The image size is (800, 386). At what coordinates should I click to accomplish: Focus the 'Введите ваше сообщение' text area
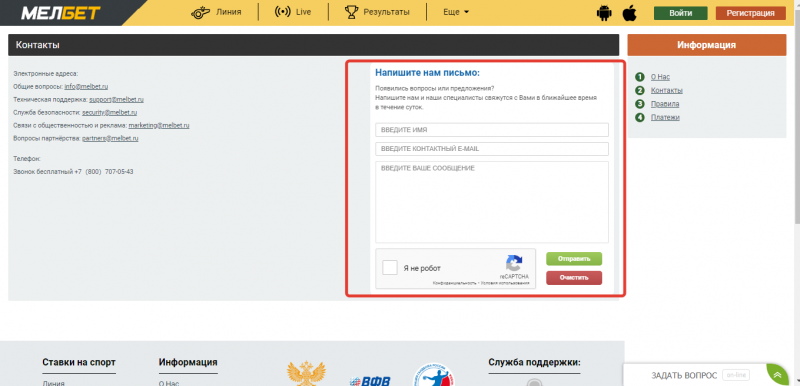click(492, 202)
